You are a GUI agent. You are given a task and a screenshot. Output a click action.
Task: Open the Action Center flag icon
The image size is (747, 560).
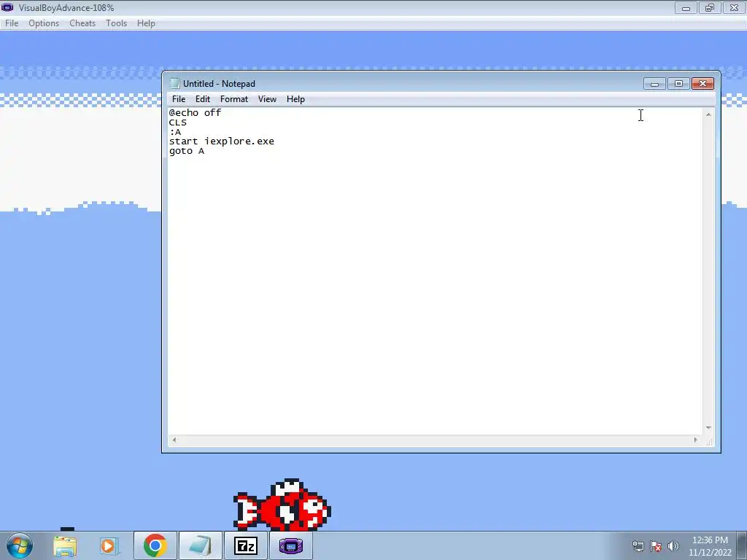click(x=656, y=546)
